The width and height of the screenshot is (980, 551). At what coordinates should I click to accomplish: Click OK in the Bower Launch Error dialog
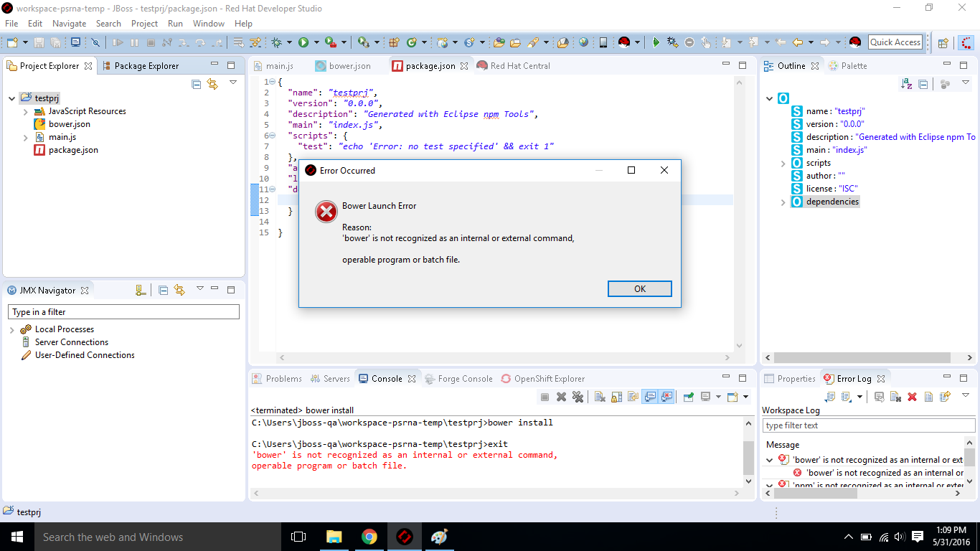639,288
